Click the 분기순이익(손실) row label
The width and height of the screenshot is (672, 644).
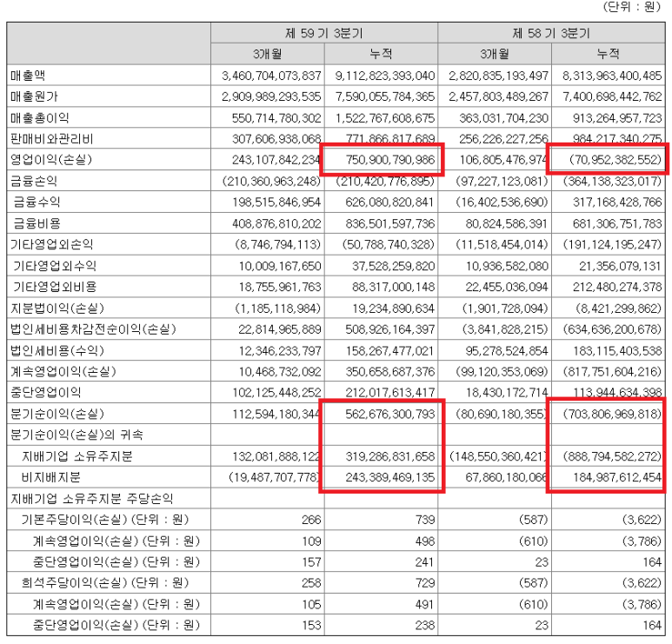57,414
